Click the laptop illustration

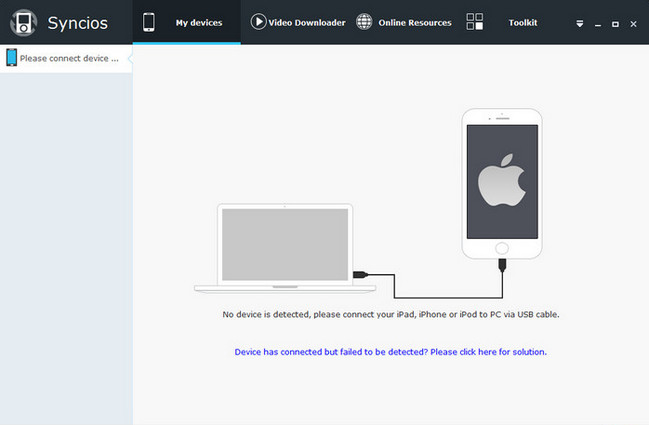[x=286, y=246]
